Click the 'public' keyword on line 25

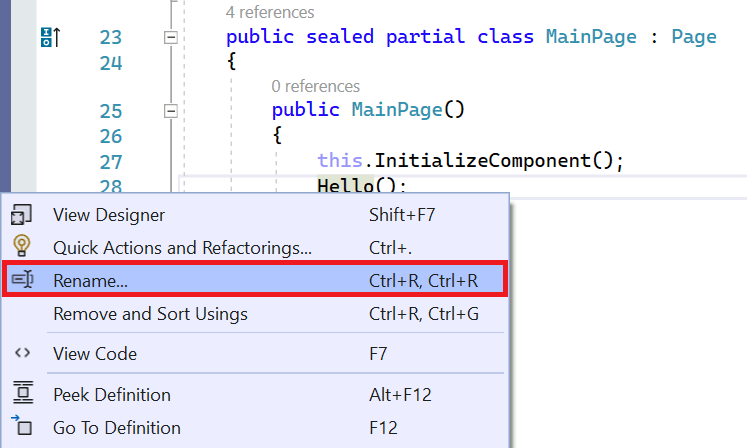pyautogui.click(x=305, y=110)
